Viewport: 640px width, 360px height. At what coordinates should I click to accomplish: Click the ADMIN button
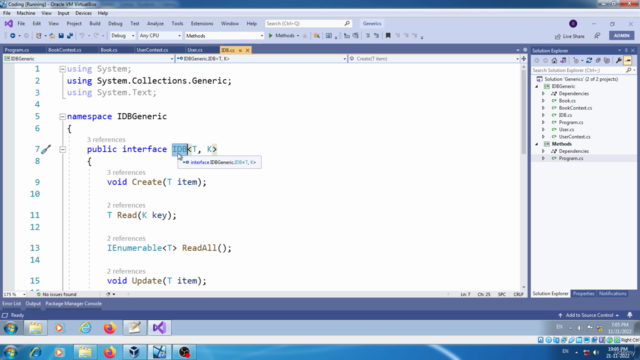coord(622,36)
